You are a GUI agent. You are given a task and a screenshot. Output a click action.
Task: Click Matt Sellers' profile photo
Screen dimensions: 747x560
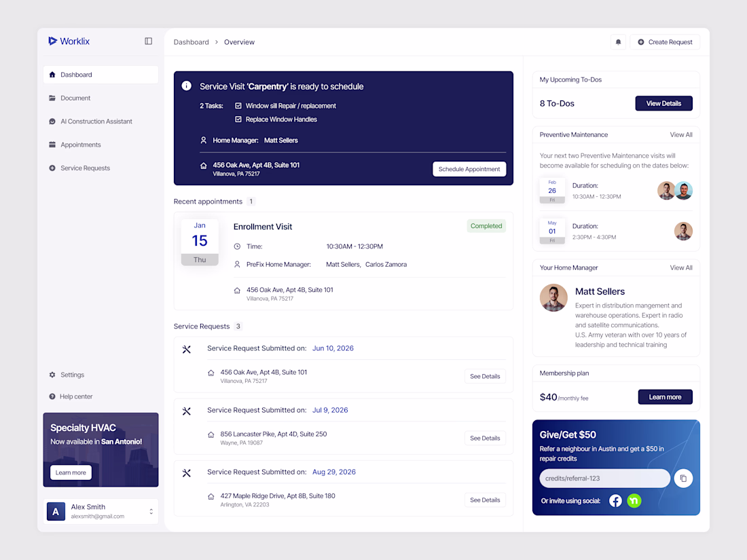click(553, 297)
